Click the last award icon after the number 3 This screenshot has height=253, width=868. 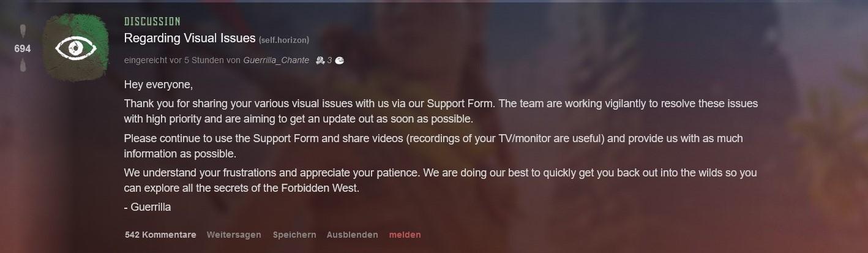pyautogui.click(x=340, y=60)
